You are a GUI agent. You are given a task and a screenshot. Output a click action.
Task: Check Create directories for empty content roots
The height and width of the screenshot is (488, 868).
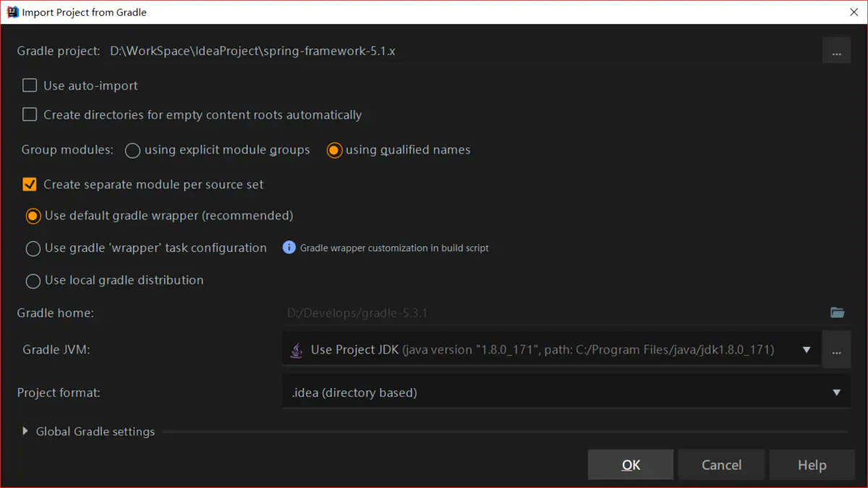pos(30,114)
